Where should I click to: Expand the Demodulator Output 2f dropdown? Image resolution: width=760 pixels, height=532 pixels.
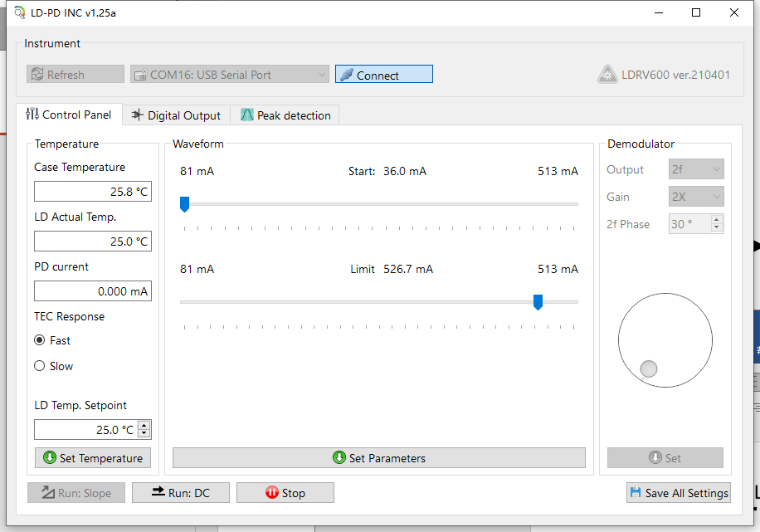coord(696,169)
